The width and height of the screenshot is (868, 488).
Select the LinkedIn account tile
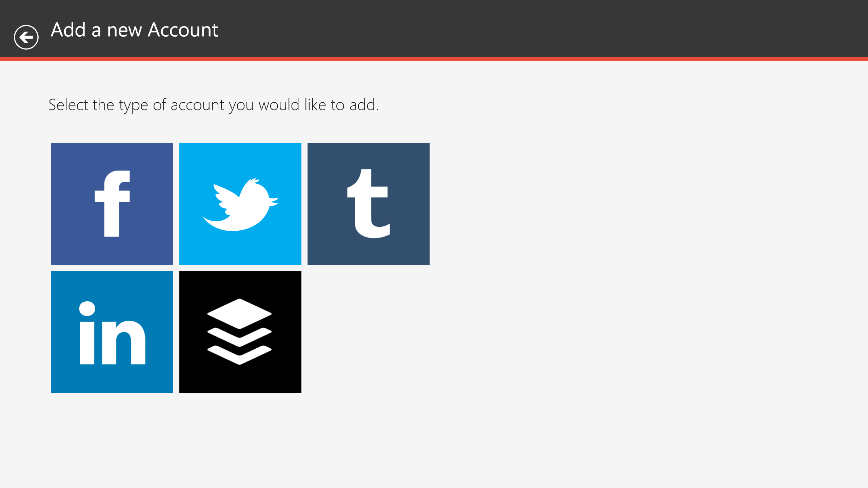(112, 331)
